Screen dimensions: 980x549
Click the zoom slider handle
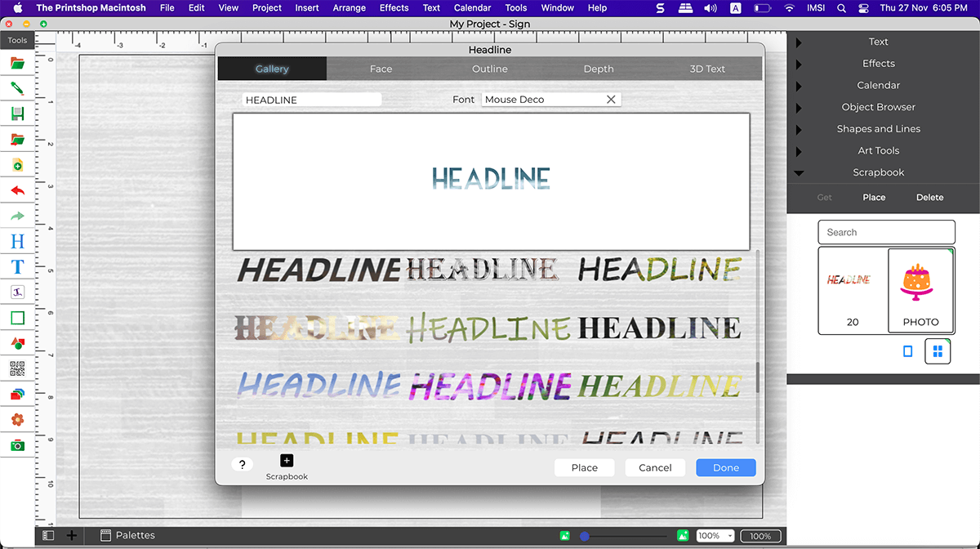[x=585, y=536]
